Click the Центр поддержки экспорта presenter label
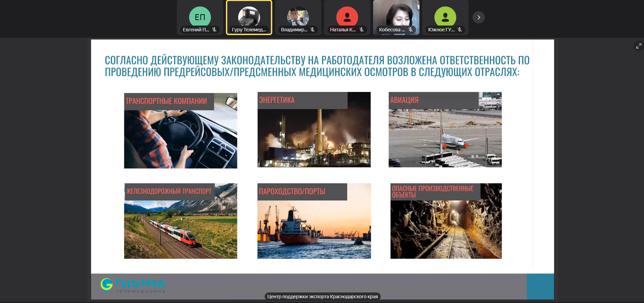644x303 pixels. click(x=322, y=297)
